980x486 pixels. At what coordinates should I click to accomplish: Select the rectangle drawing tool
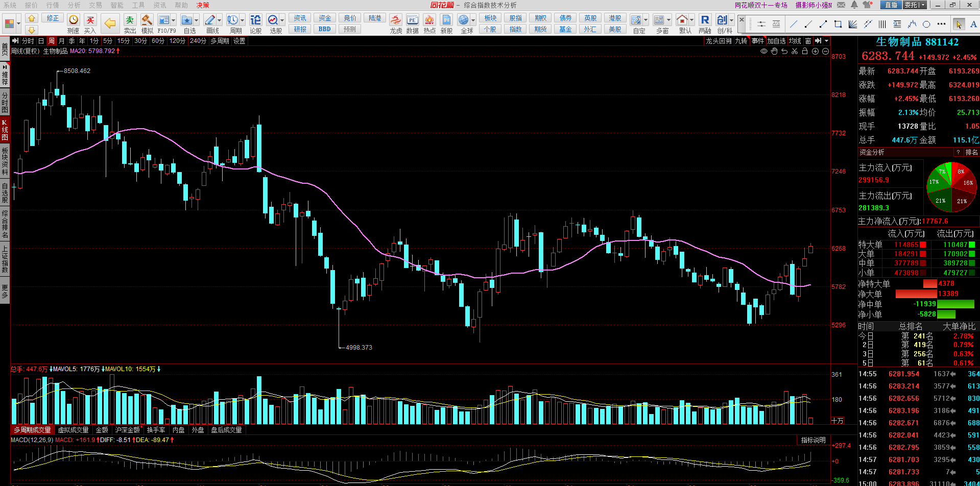pyautogui.click(x=838, y=24)
